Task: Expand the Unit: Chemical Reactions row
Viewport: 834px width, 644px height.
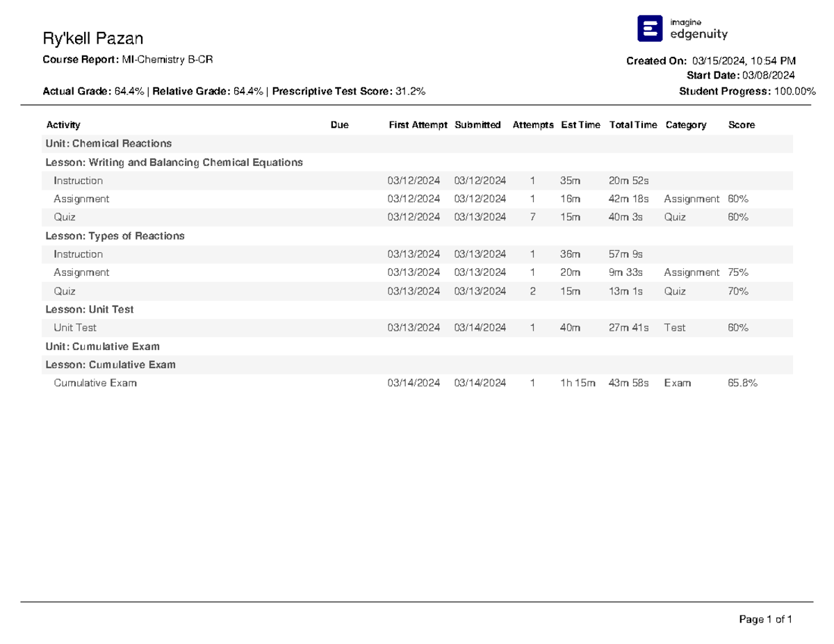Action: click(108, 143)
